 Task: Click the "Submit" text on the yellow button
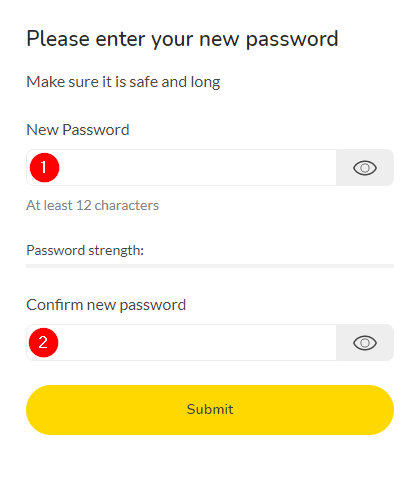pos(210,409)
